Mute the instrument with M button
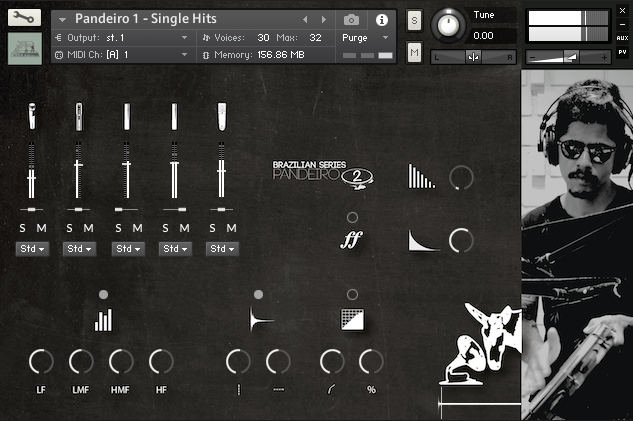This screenshot has height=421, width=633. (414, 52)
